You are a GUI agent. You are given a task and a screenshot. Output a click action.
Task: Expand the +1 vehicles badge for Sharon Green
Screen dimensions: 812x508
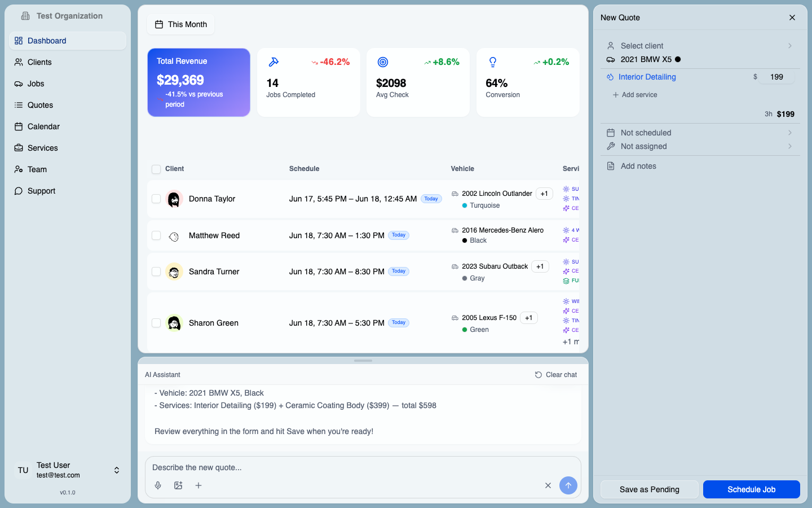[x=529, y=318]
